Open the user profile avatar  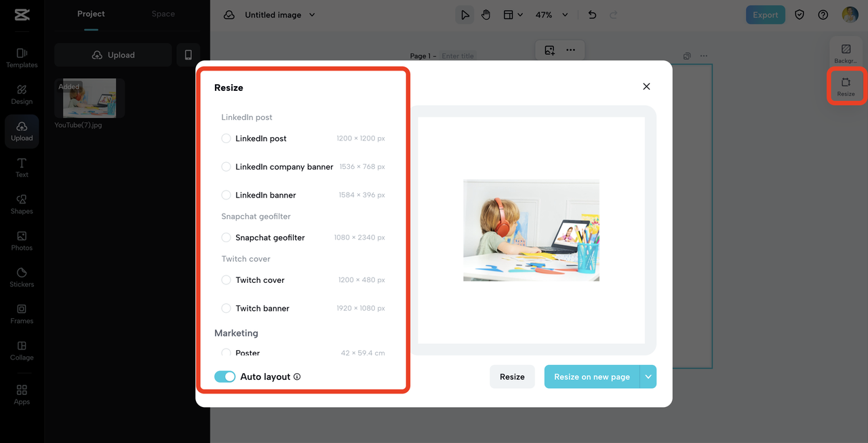[x=850, y=15]
